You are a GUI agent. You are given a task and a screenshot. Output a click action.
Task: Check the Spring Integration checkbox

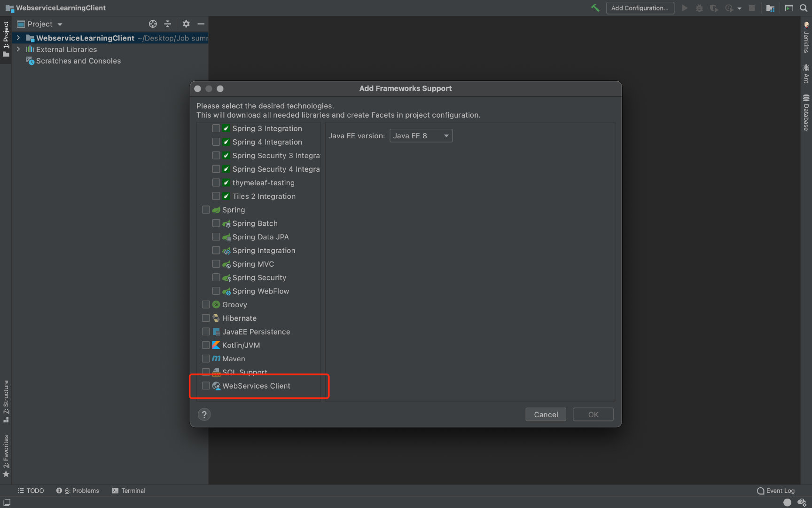(216, 250)
